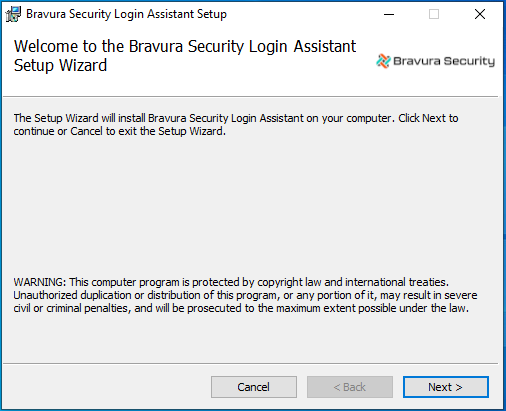The width and height of the screenshot is (506, 411).
Task: Click Next to continue installation
Action: tap(446, 387)
